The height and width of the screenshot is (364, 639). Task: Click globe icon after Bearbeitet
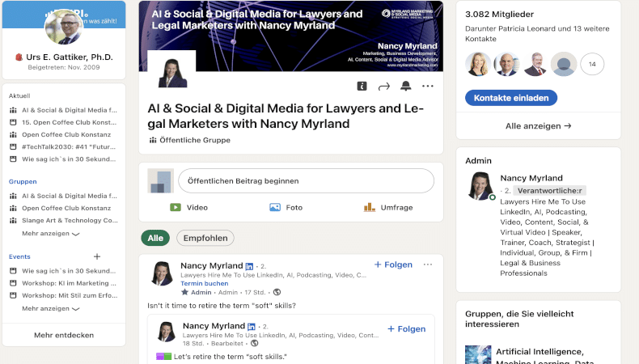[x=255, y=343]
